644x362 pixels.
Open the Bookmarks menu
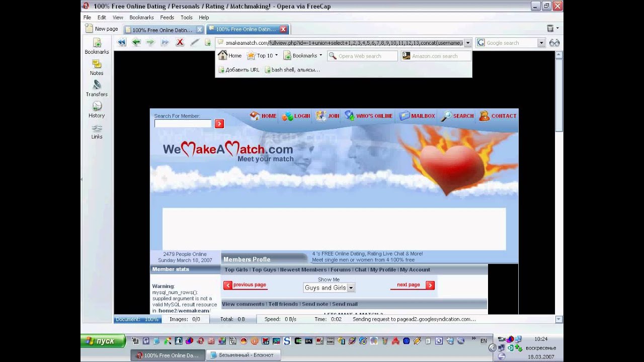pyautogui.click(x=141, y=17)
